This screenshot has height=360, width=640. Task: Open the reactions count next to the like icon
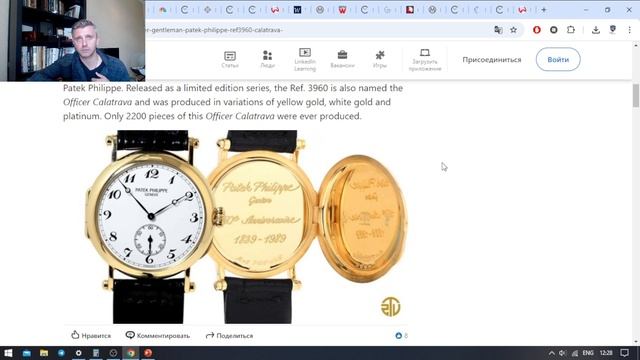[402, 336]
